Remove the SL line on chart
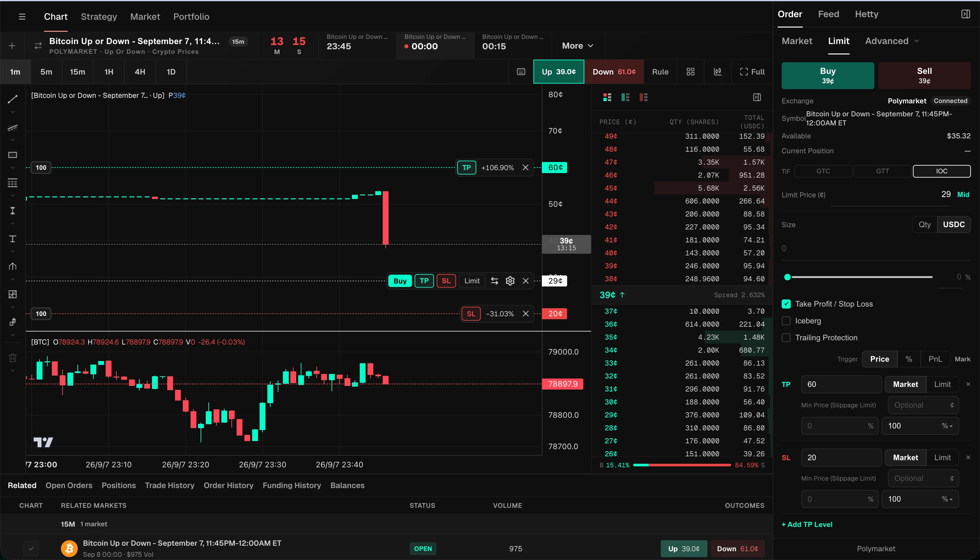Viewport: 980px width, 560px height. (526, 313)
